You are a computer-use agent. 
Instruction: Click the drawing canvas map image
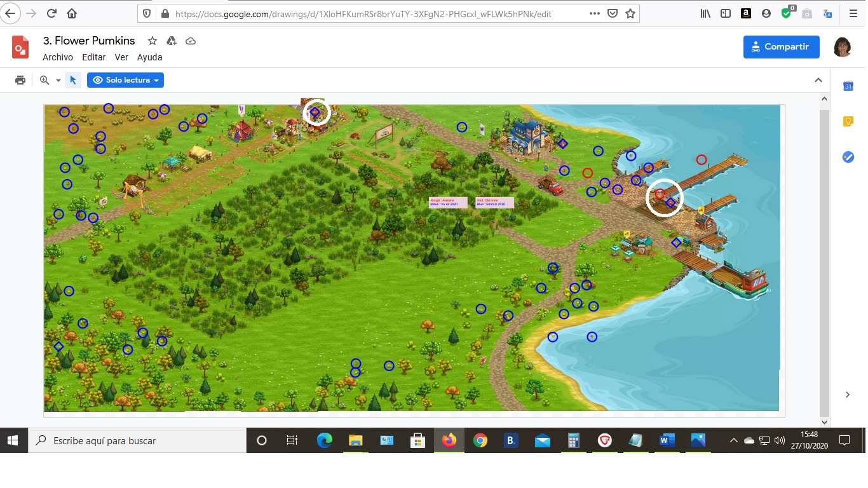click(x=412, y=258)
